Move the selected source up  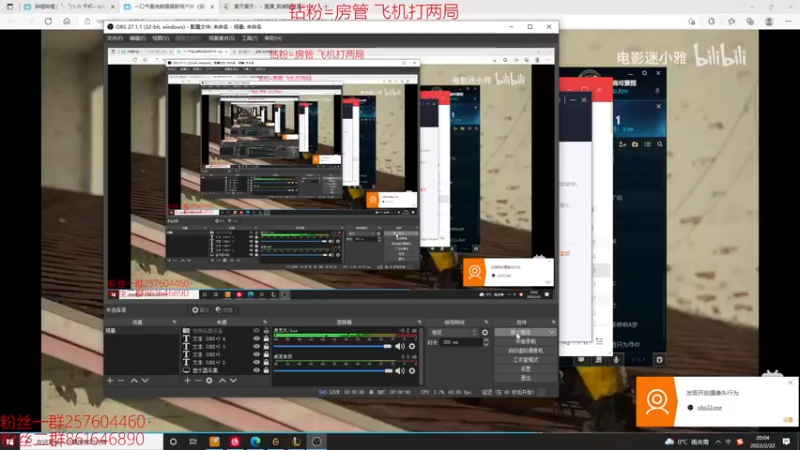(222, 381)
